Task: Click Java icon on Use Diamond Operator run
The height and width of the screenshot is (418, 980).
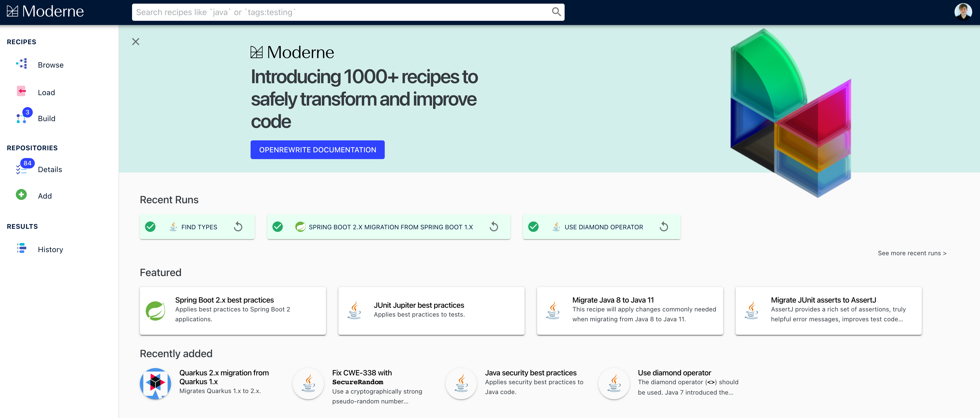Action: 556,227
